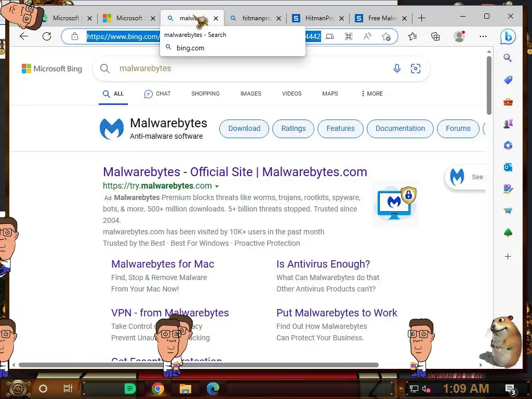532x399 pixels.
Task: Click the Microsoft Bing logo
Action: point(52,69)
